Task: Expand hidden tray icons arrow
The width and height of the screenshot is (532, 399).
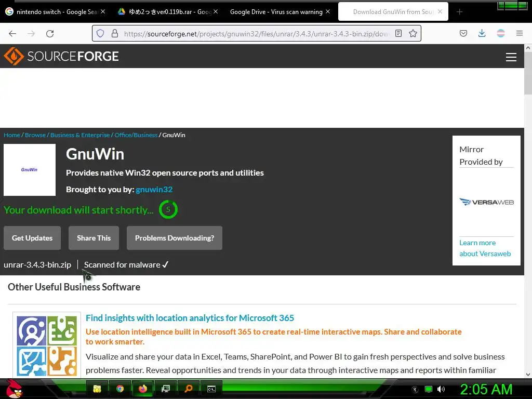Action: point(415,390)
